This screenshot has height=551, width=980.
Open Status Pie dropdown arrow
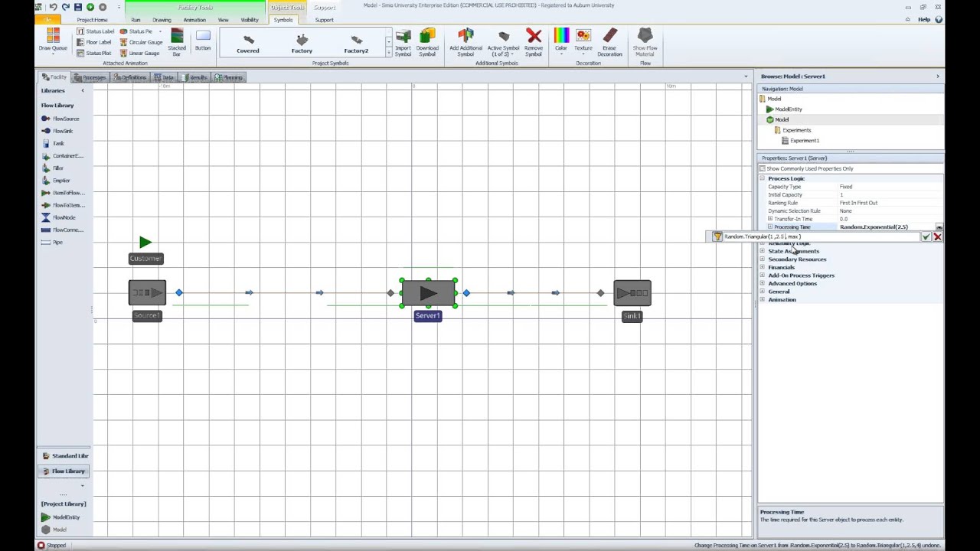[159, 31]
